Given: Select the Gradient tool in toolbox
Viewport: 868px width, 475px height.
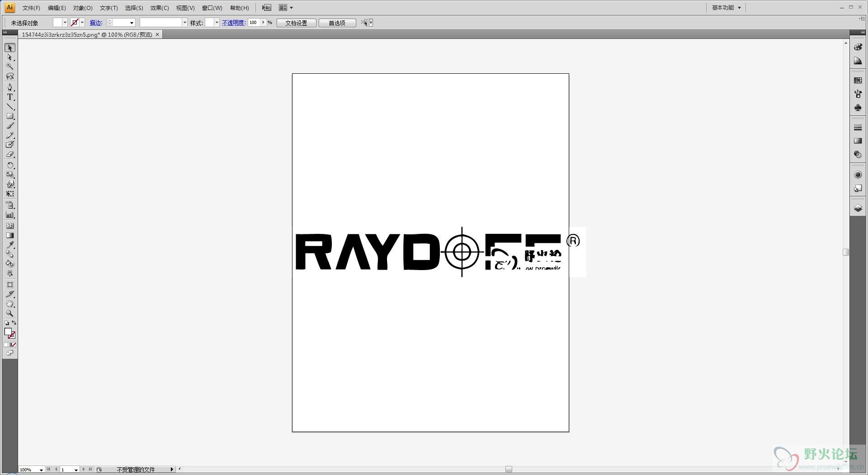Looking at the screenshot, I should click(x=10, y=235).
